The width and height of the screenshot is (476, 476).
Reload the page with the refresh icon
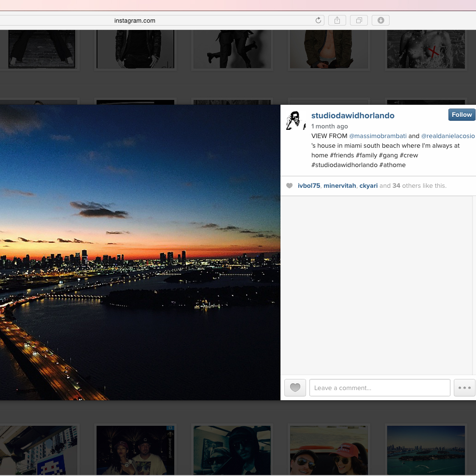click(x=318, y=20)
